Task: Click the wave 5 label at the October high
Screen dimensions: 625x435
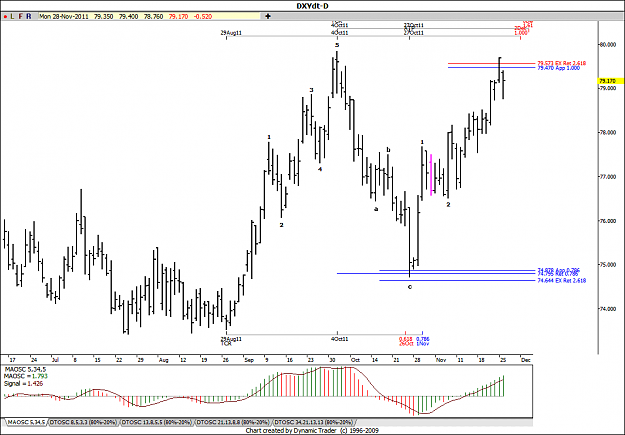Action: click(x=337, y=45)
